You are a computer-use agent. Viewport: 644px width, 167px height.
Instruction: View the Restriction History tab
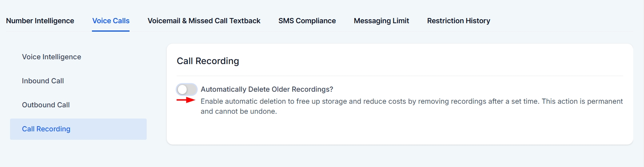pyautogui.click(x=459, y=21)
